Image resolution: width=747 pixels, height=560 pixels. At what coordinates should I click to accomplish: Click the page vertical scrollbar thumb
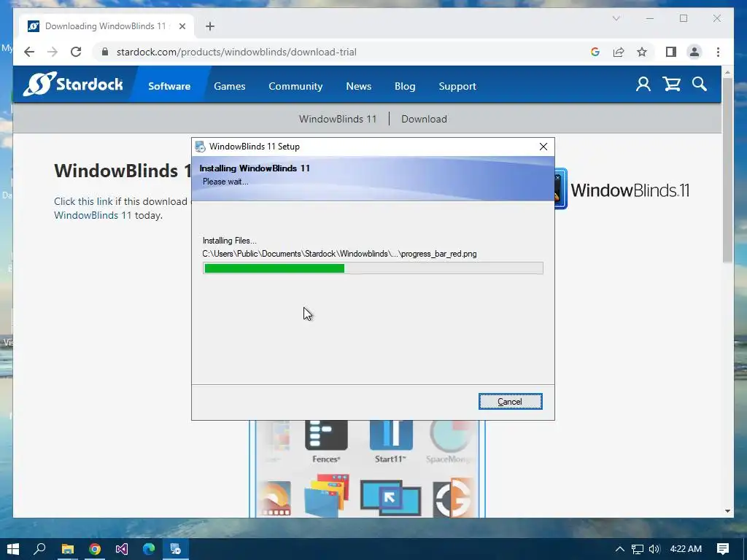tap(727, 169)
